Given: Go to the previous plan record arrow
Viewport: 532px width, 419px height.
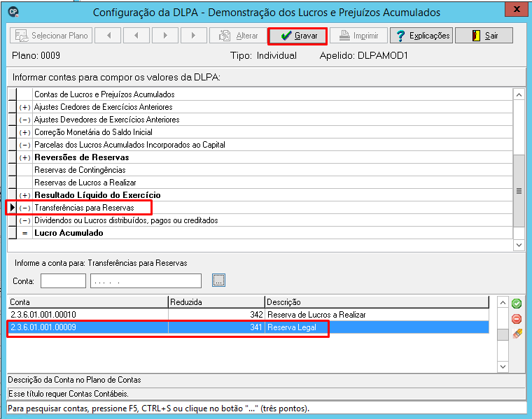Looking at the screenshot, I should (x=136, y=36).
